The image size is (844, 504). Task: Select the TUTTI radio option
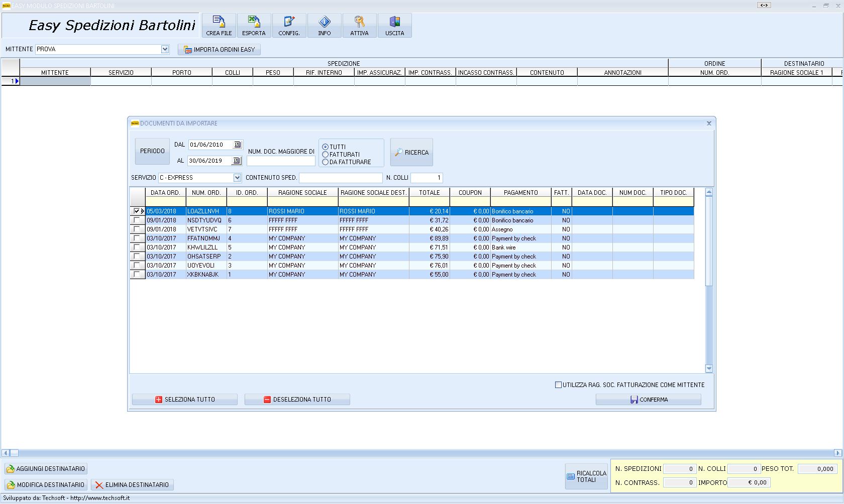325,147
